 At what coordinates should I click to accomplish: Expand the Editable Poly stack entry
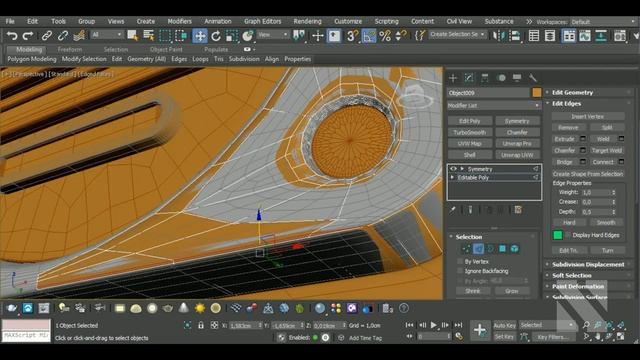(452, 178)
